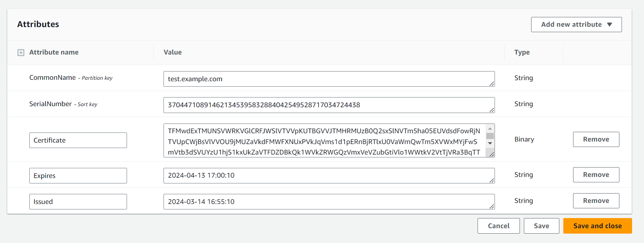Click the resize handle of the SerialNumber value field
The image size is (644, 243).
[x=492, y=110]
